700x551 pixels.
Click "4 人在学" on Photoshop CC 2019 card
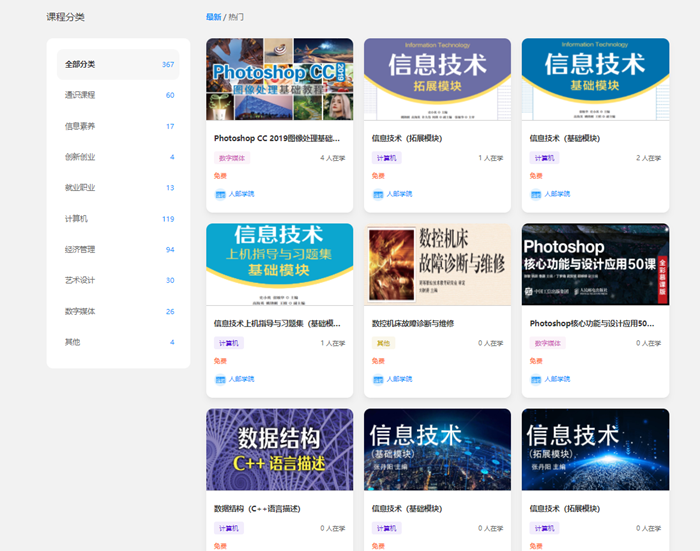[333, 158]
